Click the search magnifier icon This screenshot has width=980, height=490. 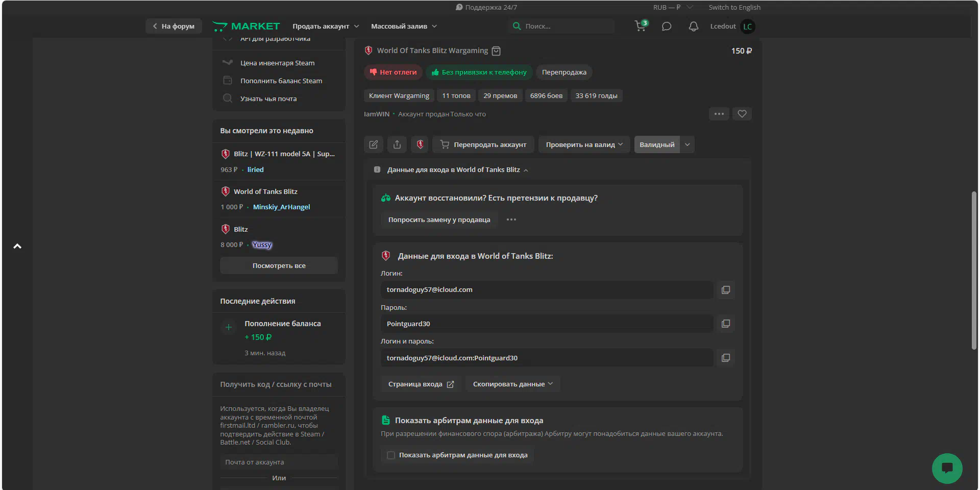(517, 26)
